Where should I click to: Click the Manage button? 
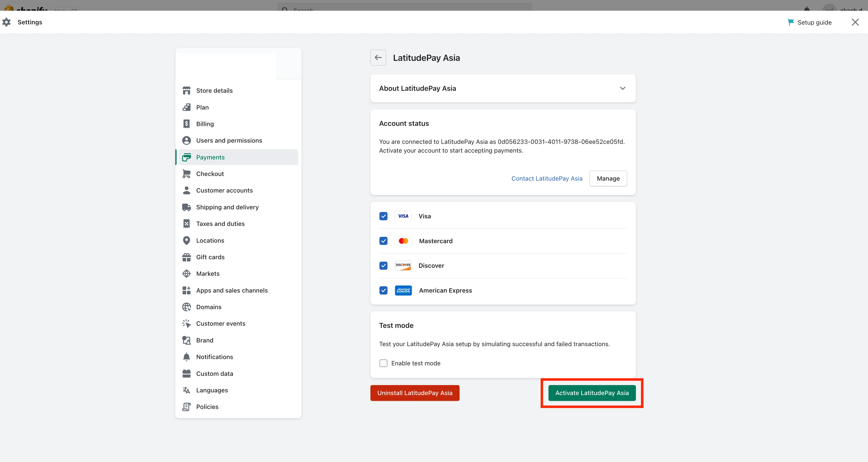[608, 178]
